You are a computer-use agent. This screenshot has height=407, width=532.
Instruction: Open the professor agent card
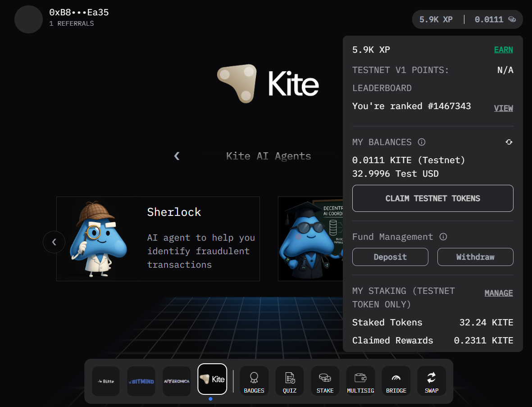tap(310, 238)
